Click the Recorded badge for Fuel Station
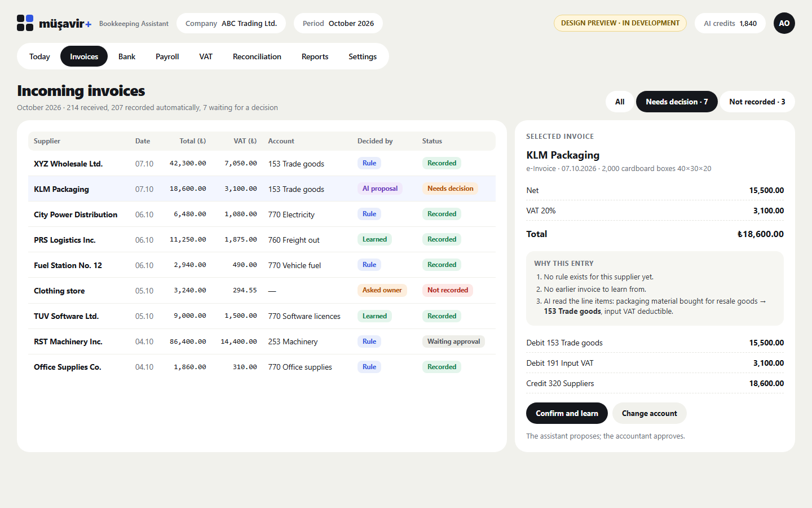Viewport: 812px width, 508px height. [442, 265]
